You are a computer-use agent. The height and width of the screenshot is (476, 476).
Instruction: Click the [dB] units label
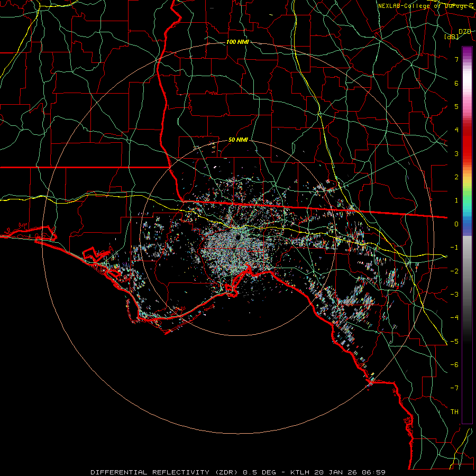(452, 37)
